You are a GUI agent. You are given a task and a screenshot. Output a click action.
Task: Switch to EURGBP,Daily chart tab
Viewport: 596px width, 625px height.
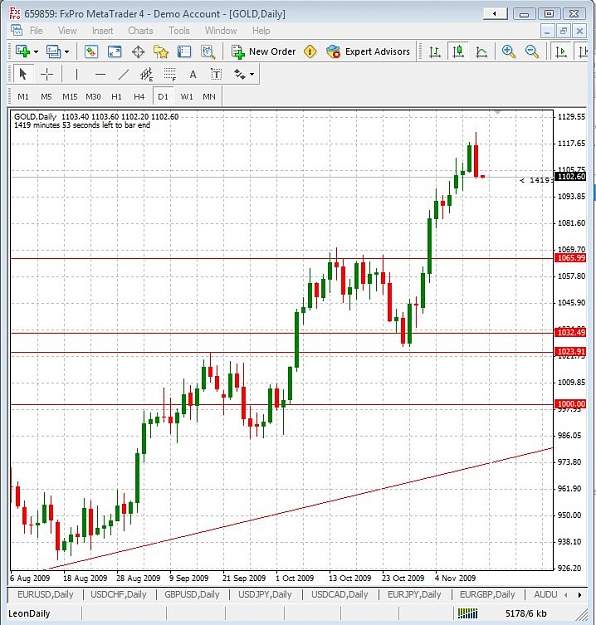[487, 595]
